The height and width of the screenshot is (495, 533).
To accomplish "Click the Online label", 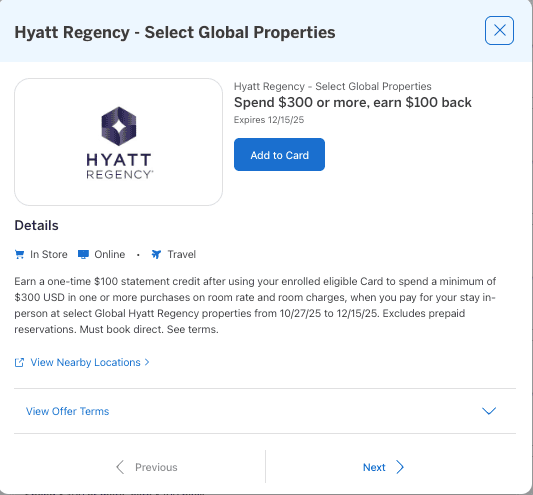I will (110, 254).
